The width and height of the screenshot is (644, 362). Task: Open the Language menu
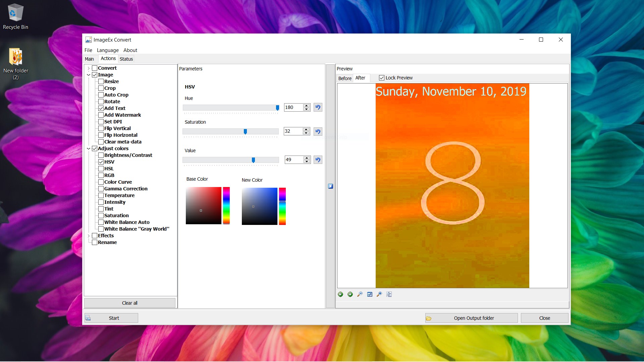point(108,50)
